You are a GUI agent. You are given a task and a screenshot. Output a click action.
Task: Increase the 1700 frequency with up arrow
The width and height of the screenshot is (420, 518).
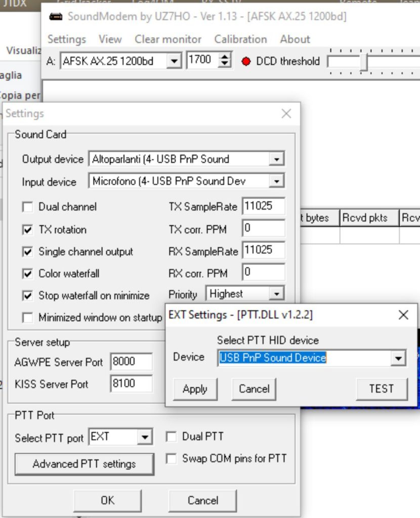tap(225, 57)
